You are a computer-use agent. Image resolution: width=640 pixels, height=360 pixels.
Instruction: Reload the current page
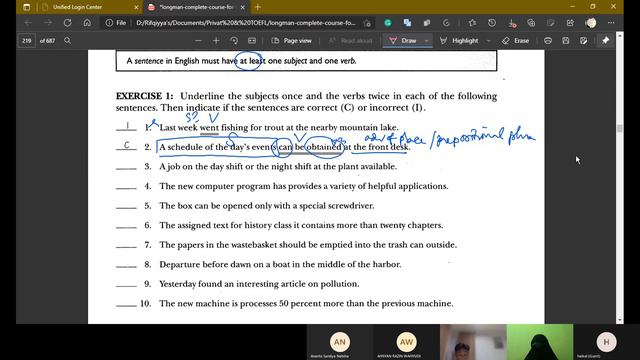[x=67, y=23]
